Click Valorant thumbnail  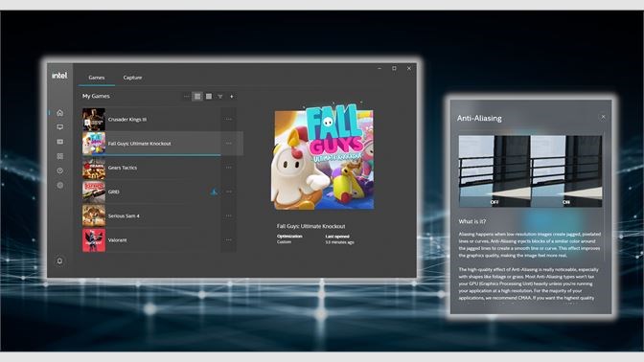94,240
